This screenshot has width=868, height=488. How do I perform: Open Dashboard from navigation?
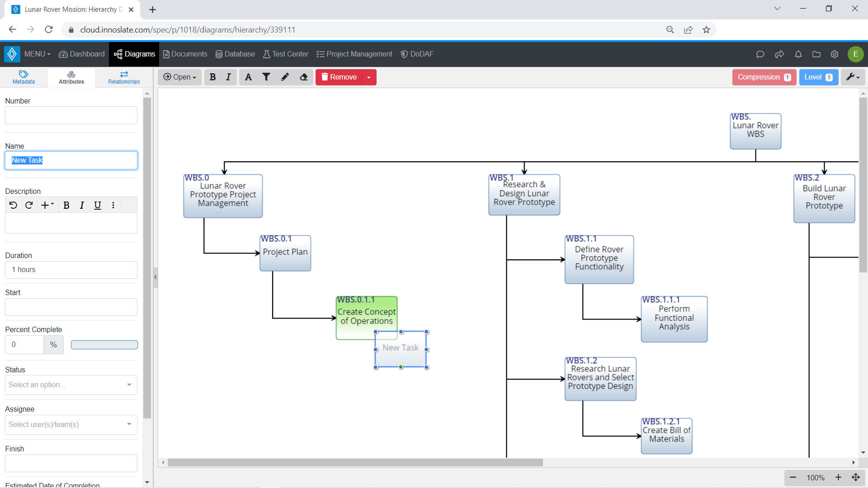point(82,54)
